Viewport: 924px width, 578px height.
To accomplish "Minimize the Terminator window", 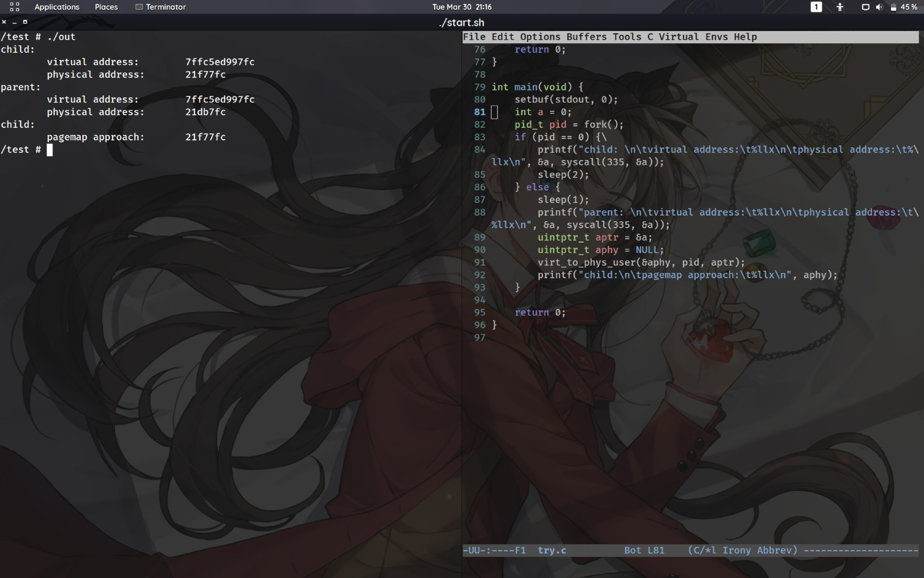I will (x=14, y=22).
